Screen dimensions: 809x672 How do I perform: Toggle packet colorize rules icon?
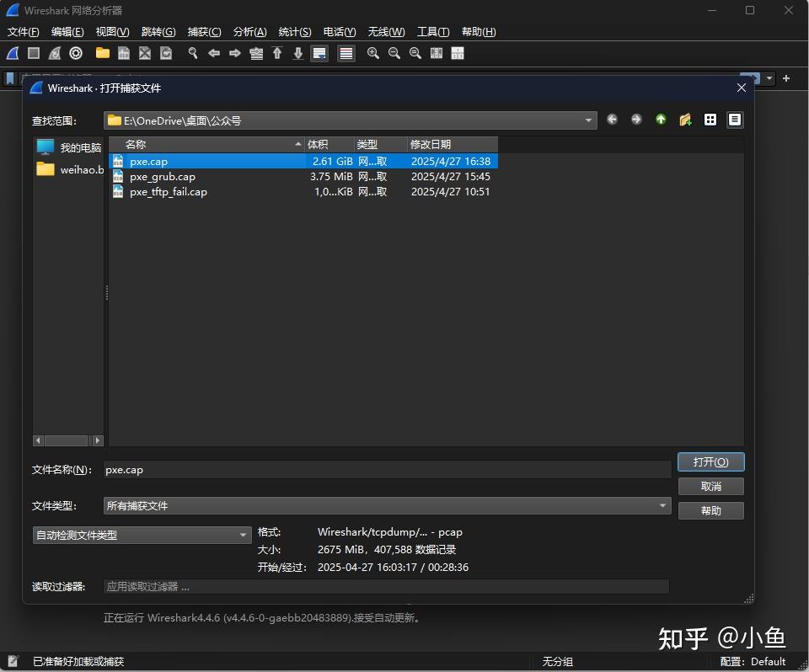click(346, 53)
